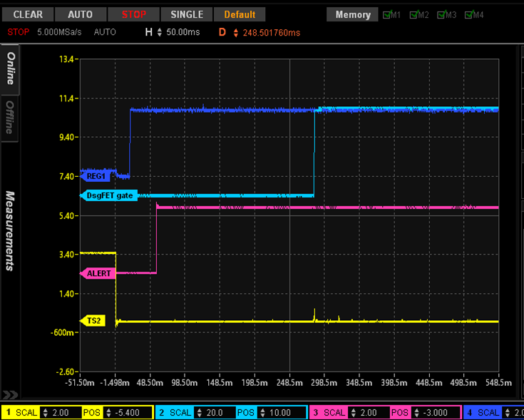Adjust delay D stepper arrows

pos(236,33)
